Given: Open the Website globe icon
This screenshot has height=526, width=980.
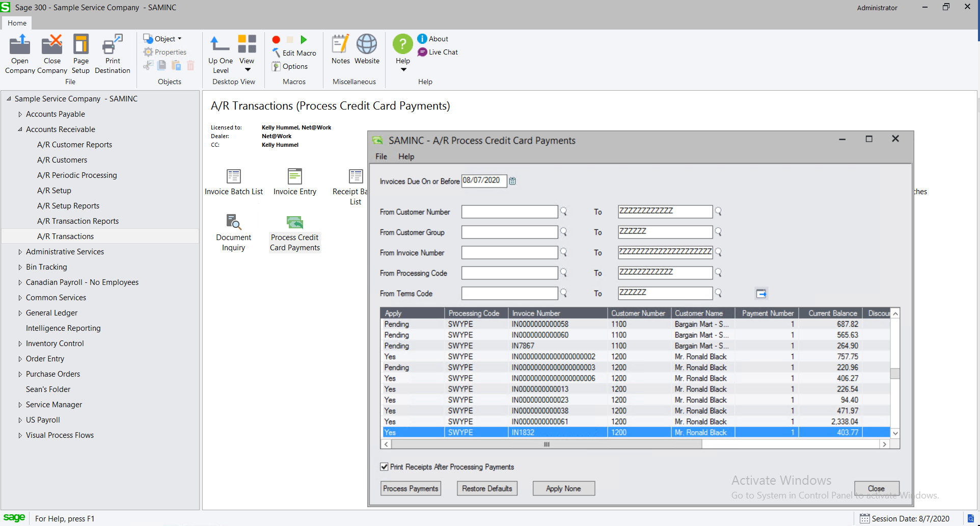Looking at the screenshot, I should tap(367, 49).
